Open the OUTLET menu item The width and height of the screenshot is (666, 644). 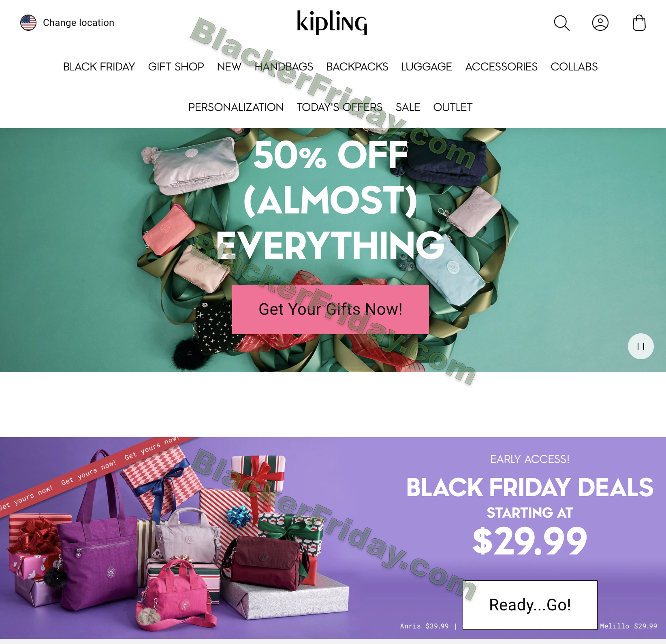(453, 107)
